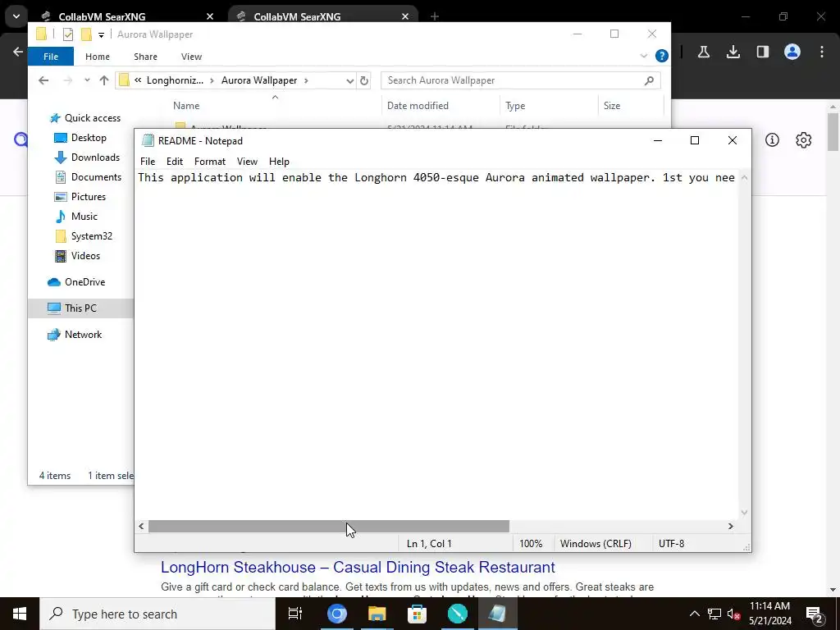Open the View menu in Notepad

[x=247, y=162]
